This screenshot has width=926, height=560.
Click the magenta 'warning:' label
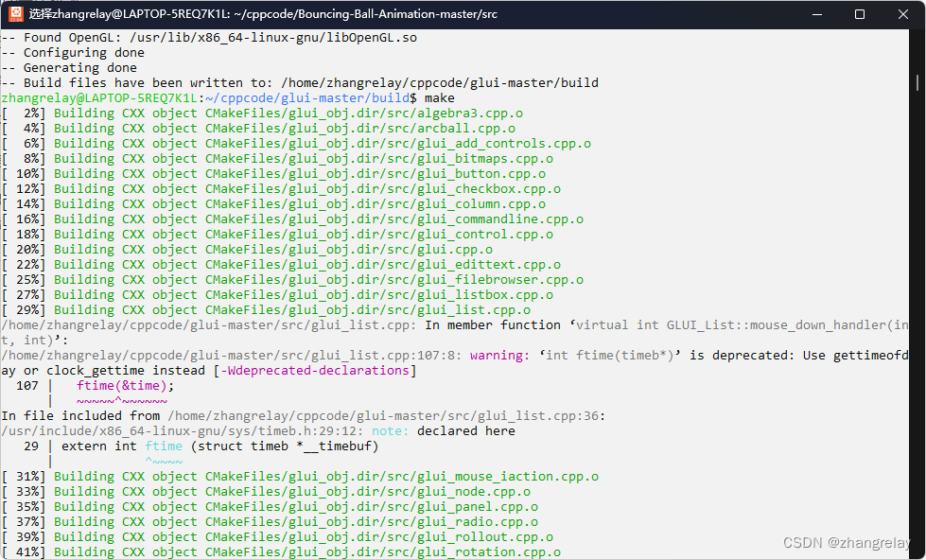coord(499,356)
